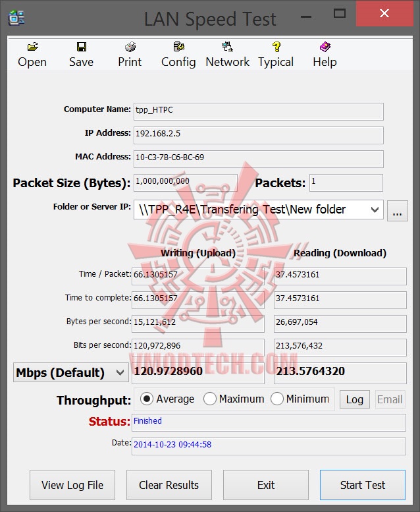Image resolution: width=420 pixels, height=512 pixels.
Task: Click the LAN Speed Test app icon
Action: pos(16,18)
